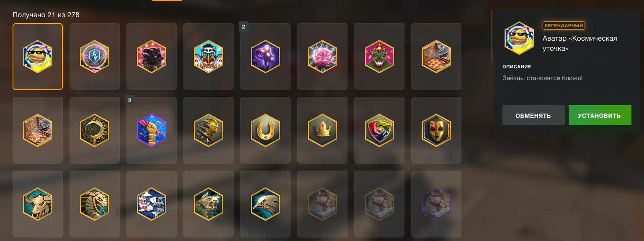Select the green goblin king avatar
Screen dimensions: 644x241
pyautogui.click(x=379, y=57)
